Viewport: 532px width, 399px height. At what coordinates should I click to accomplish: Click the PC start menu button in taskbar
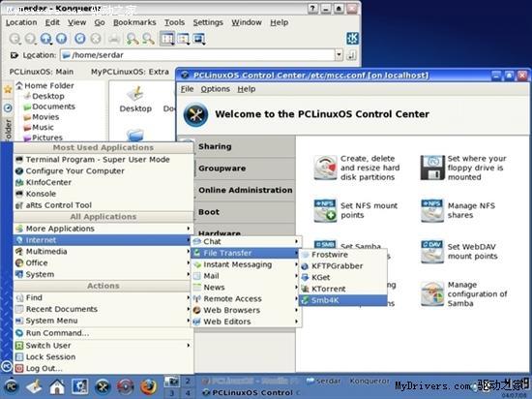12,386
